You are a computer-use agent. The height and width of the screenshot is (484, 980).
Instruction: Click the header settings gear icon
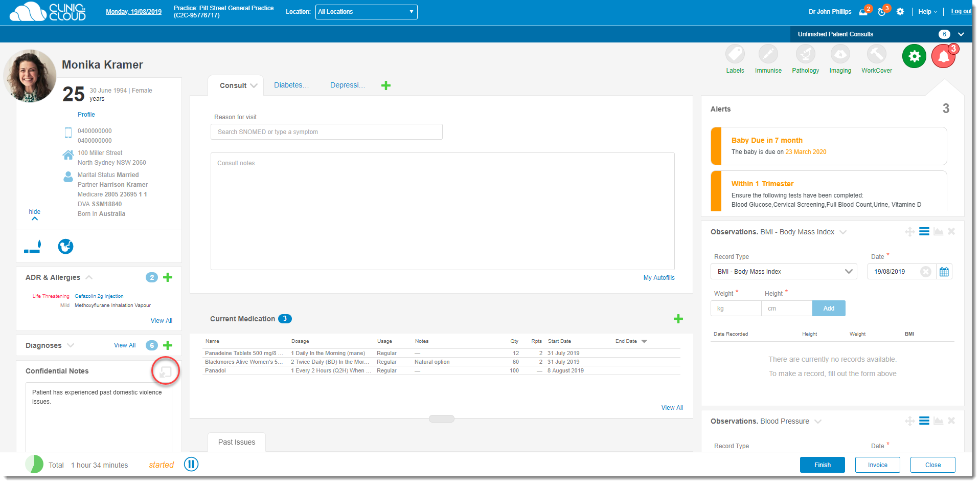click(900, 11)
